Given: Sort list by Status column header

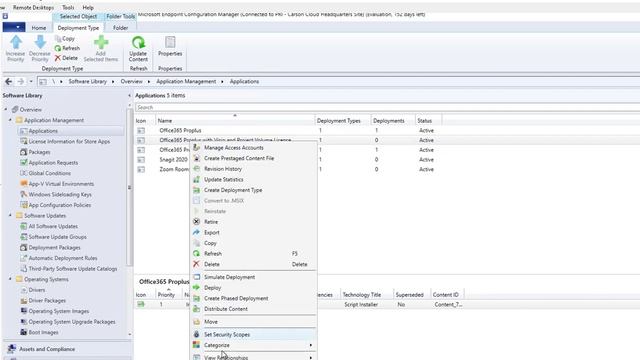Looking at the screenshot, I should click(428, 121).
